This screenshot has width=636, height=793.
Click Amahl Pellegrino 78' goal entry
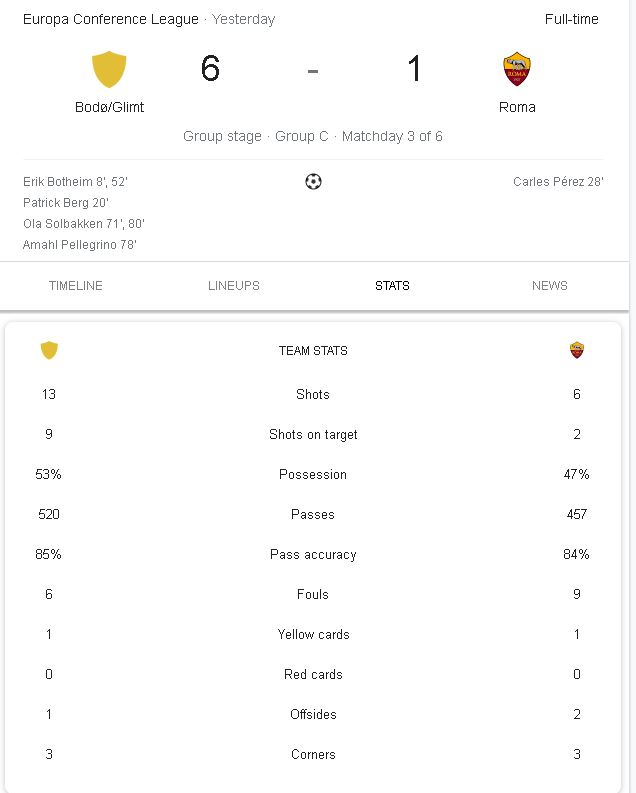pyautogui.click(x=80, y=245)
